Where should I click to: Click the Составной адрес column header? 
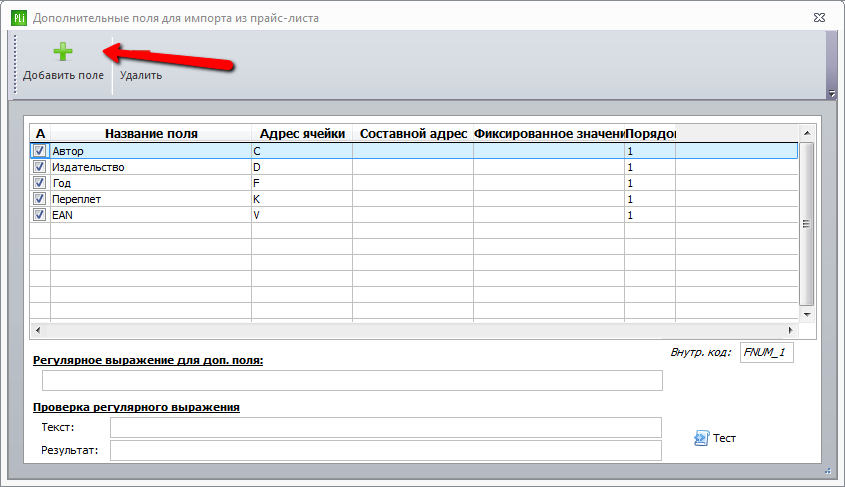[x=413, y=134]
